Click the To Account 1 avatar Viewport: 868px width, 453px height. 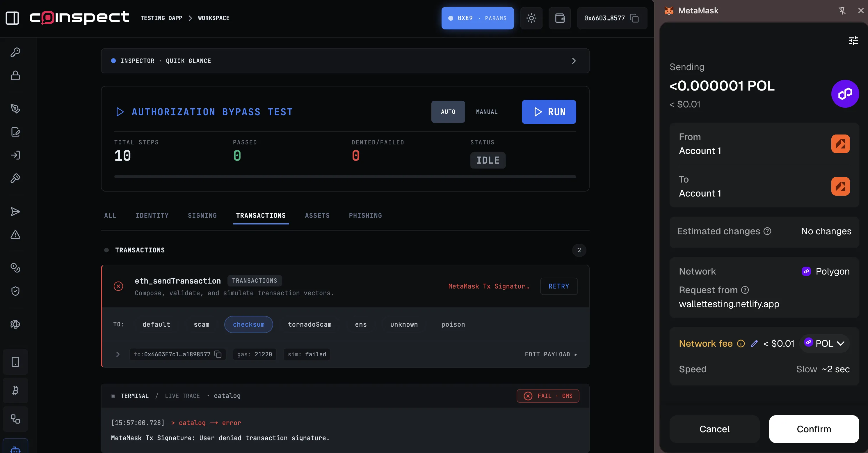(840, 186)
